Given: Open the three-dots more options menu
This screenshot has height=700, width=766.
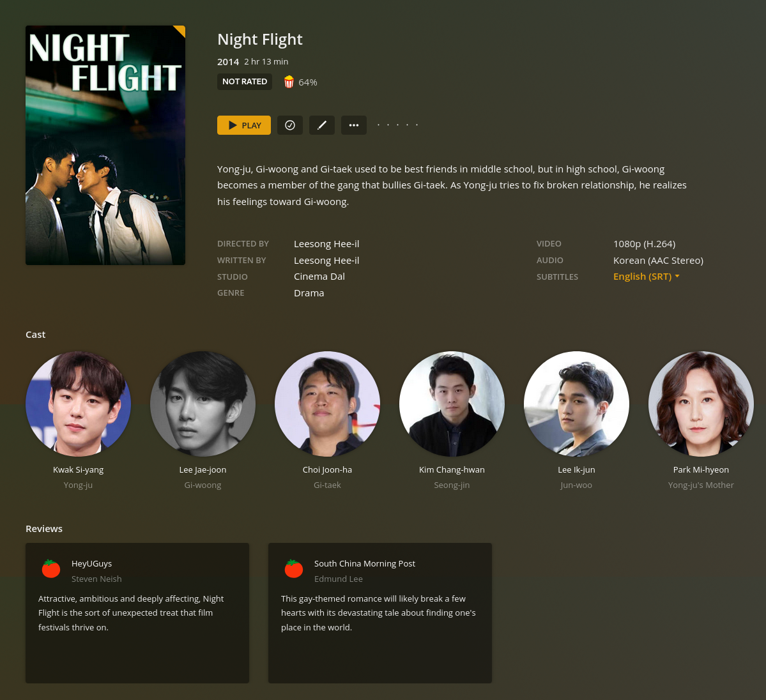Looking at the screenshot, I should point(354,125).
